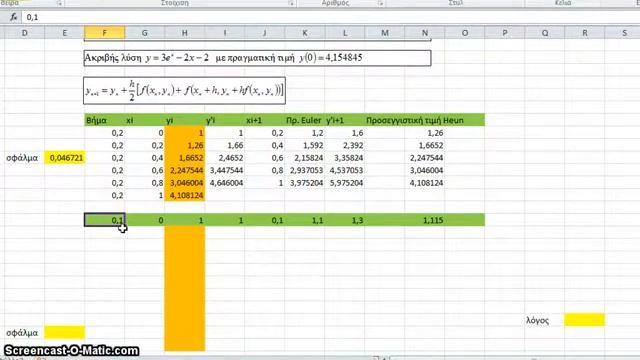640x360 pixels.
Task: Select column R header
Action: click(584, 33)
